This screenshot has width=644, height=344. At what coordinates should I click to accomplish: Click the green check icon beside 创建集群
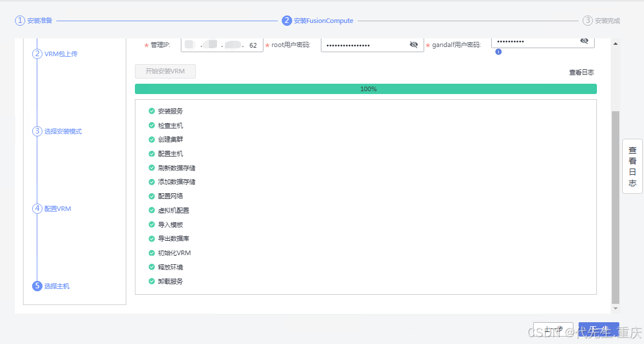(152, 139)
